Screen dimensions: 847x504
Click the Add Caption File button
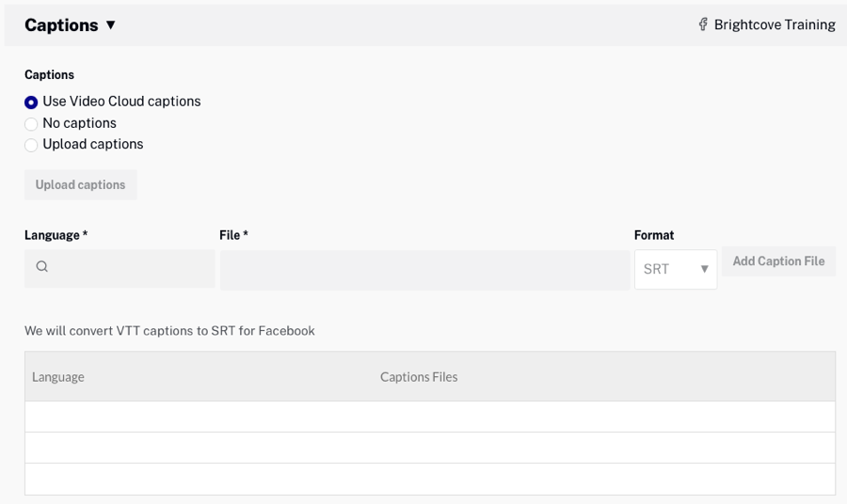coord(778,261)
